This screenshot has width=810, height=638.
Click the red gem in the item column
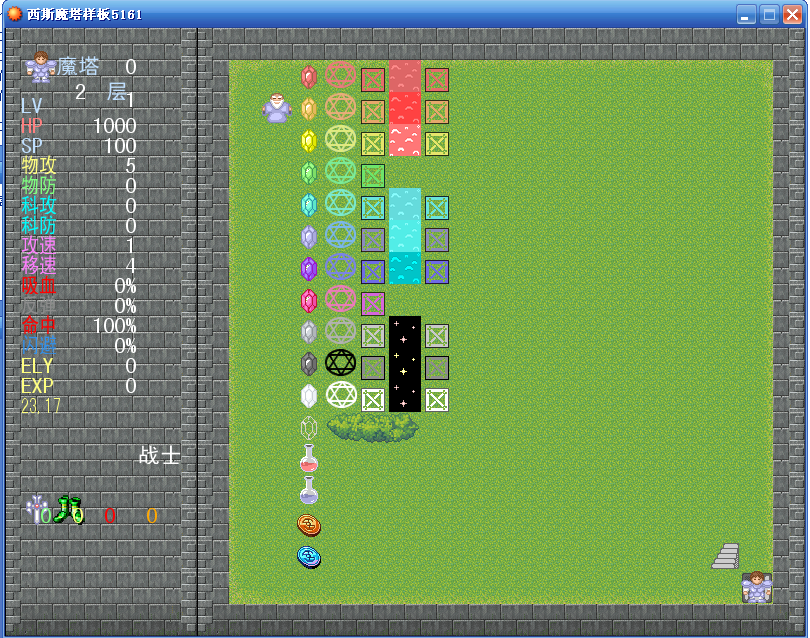[x=309, y=77]
